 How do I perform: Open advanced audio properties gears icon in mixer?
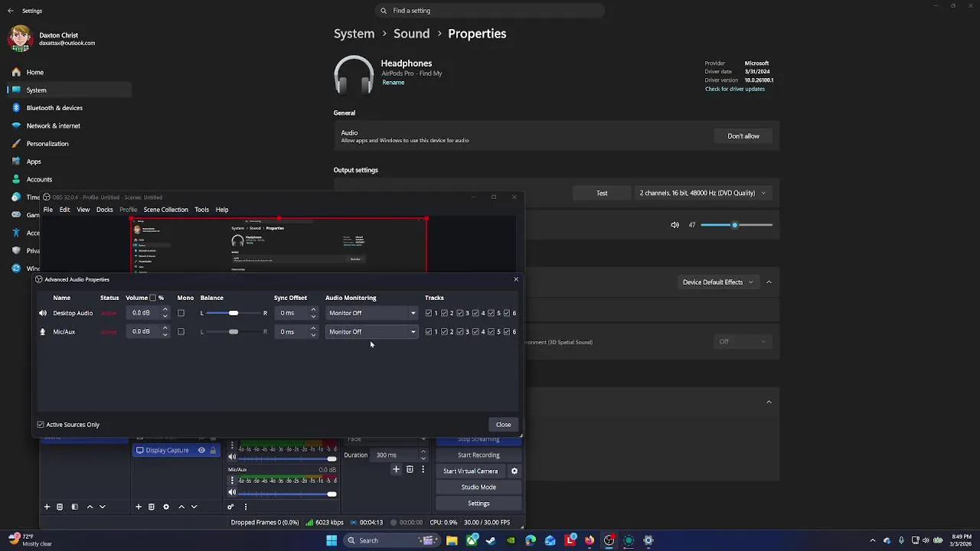click(230, 507)
